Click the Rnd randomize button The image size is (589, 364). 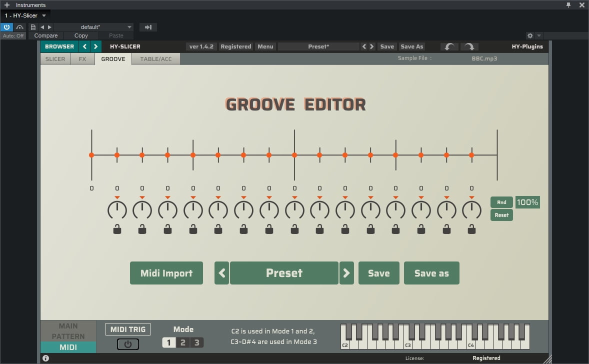(x=501, y=202)
